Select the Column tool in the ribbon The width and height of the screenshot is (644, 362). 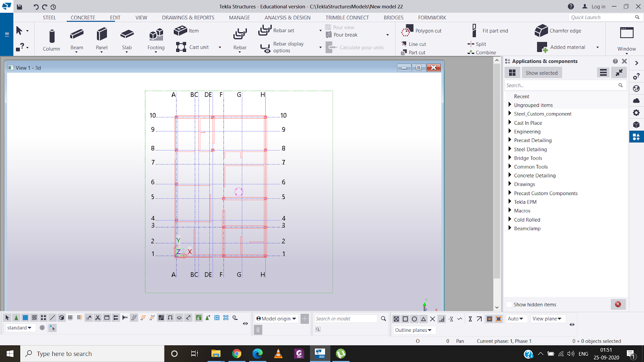pyautogui.click(x=52, y=40)
